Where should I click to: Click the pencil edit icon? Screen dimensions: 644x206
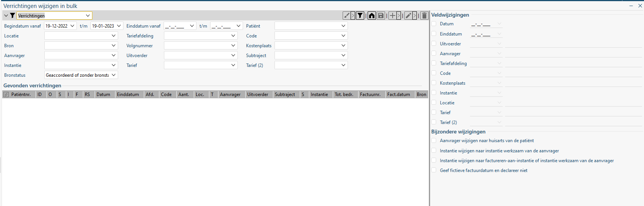(408, 15)
